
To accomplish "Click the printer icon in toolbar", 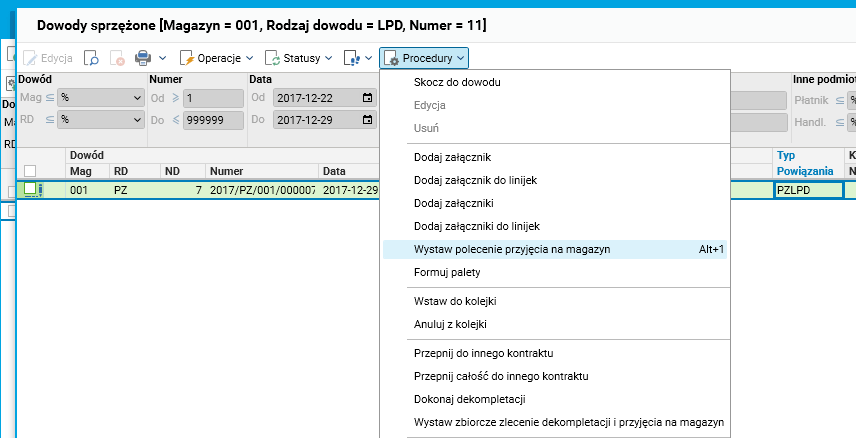I will [143, 58].
